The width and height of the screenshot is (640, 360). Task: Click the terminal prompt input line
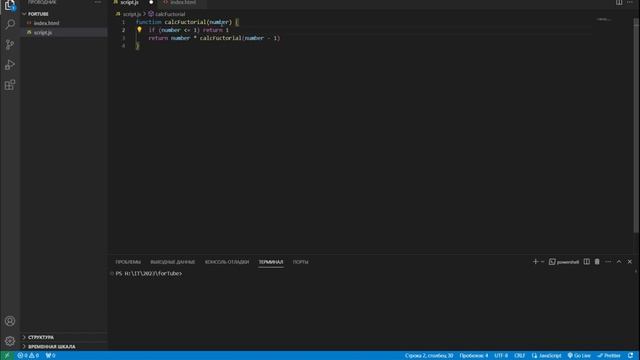pyautogui.click(x=149, y=273)
